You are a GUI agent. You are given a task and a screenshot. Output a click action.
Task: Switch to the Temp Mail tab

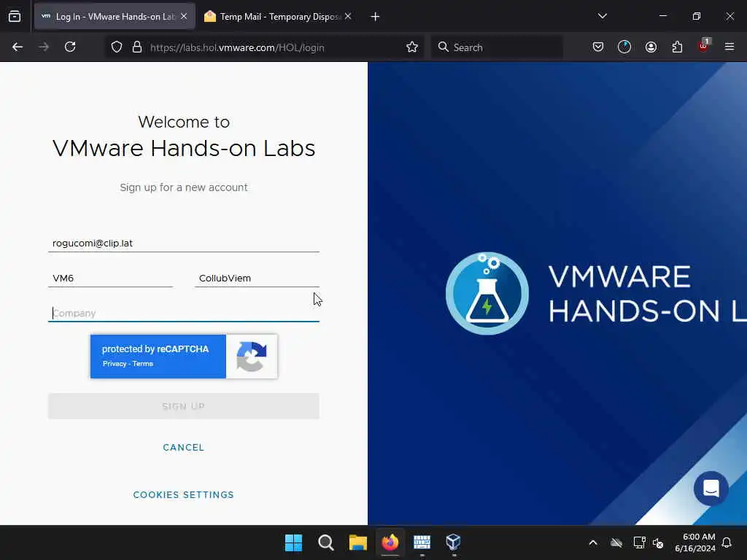(x=277, y=17)
